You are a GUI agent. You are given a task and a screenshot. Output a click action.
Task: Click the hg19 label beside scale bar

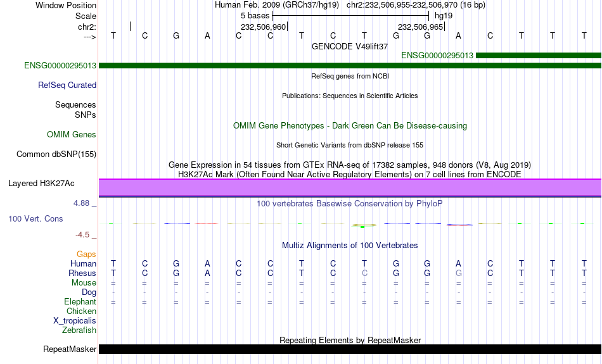(444, 16)
